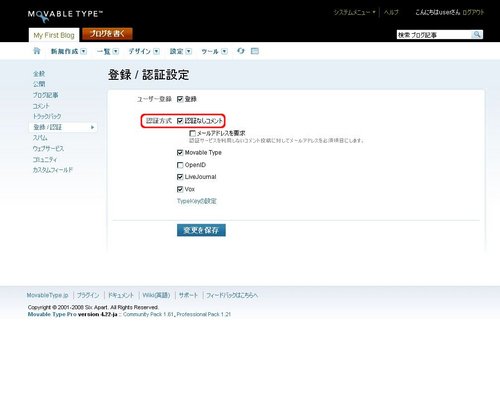Open the フィードバックはこちらへ footer link
Image resolution: width=500 pixels, height=394 pixels.
pyautogui.click(x=232, y=295)
